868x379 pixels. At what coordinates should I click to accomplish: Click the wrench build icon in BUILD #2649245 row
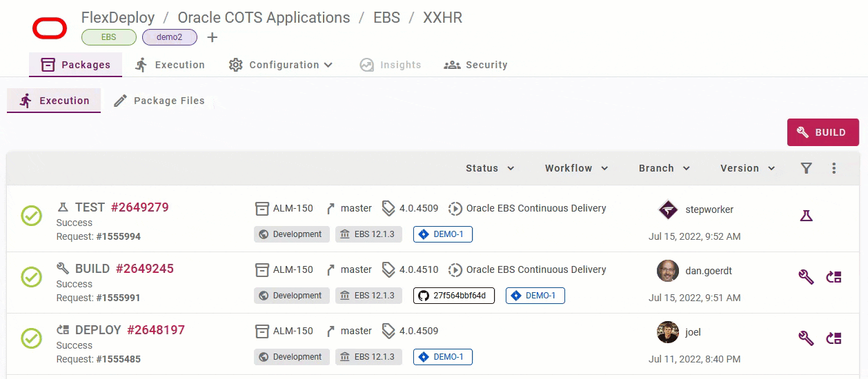[x=806, y=277]
